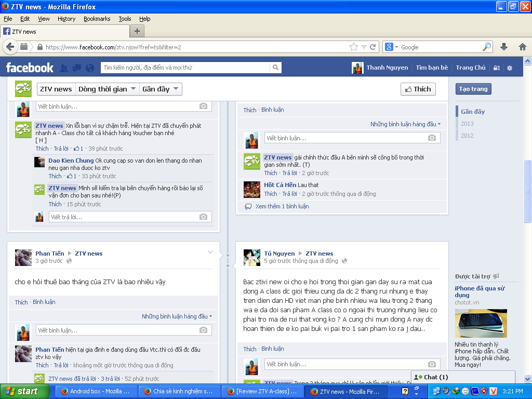Reload the page with the refresh icon

coord(373,47)
